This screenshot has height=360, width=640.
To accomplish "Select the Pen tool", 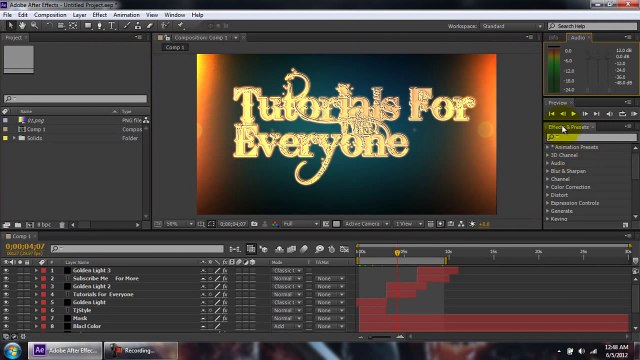I will [100, 26].
